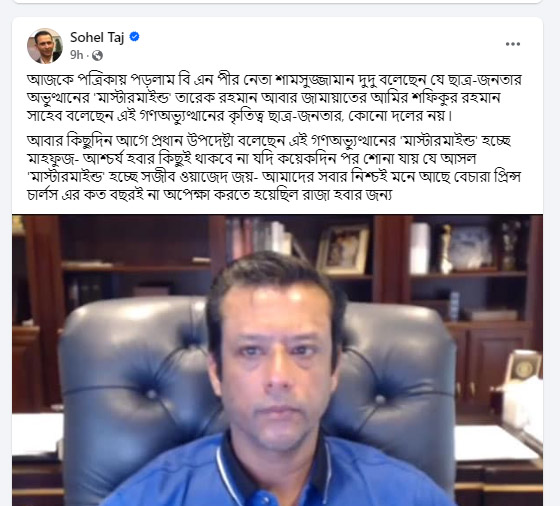This screenshot has width=560, height=506.
Task: Open the three-dot post options menu
Action: [512, 44]
